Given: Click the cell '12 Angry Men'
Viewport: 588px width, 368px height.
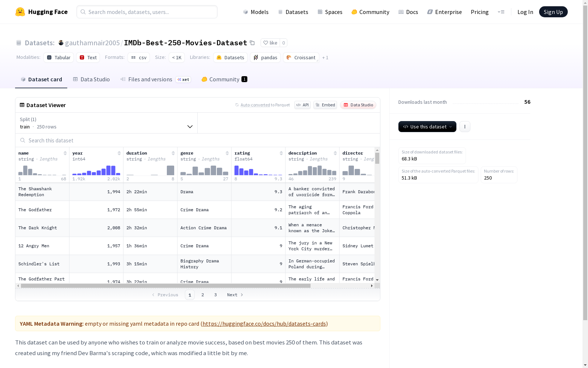Looking at the screenshot, I should click(x=42, y=246).
